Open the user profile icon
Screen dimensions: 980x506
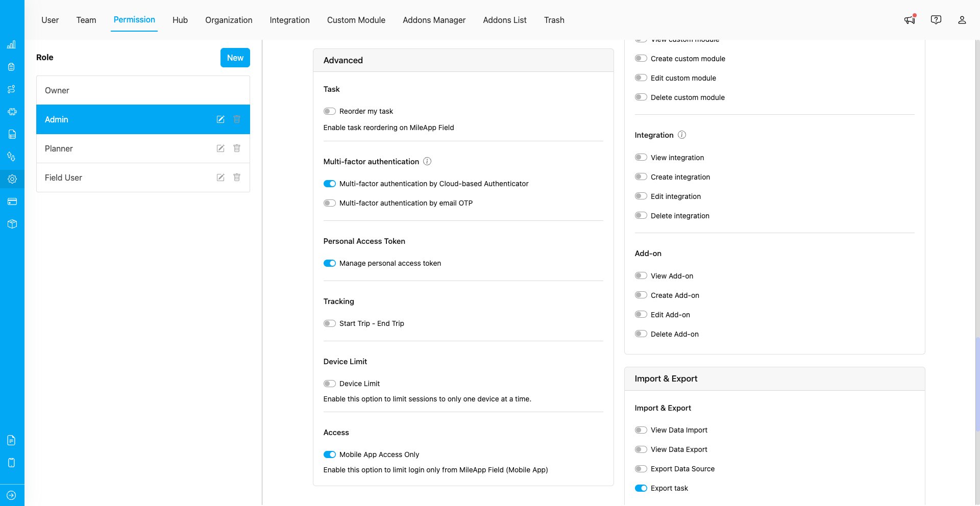click(x=962, y=20)
